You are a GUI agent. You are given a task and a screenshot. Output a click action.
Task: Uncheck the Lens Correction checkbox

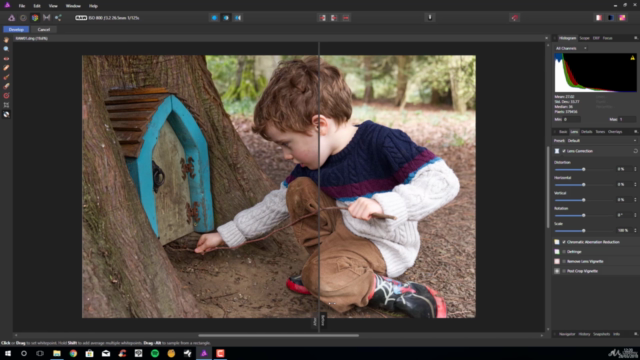564,151
